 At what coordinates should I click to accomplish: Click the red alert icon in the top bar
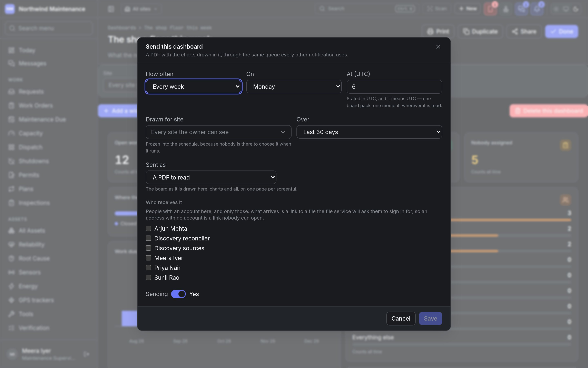490,9
